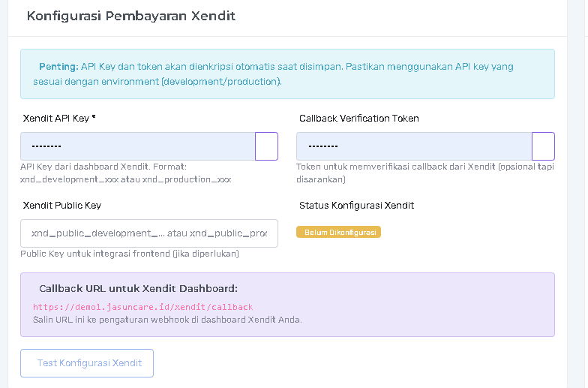Click the Xendit Public Key input
Screen dimensions: 588x388
149,233
